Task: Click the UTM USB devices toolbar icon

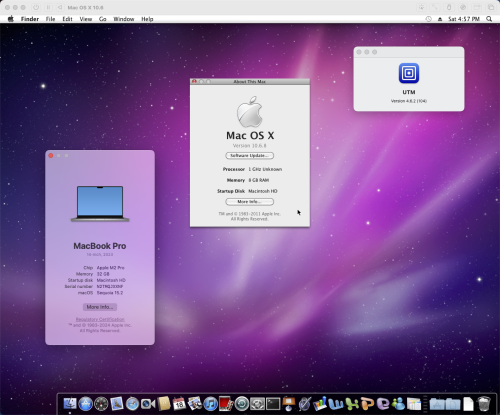Action: pyautogui.click(x=449, y=7)
